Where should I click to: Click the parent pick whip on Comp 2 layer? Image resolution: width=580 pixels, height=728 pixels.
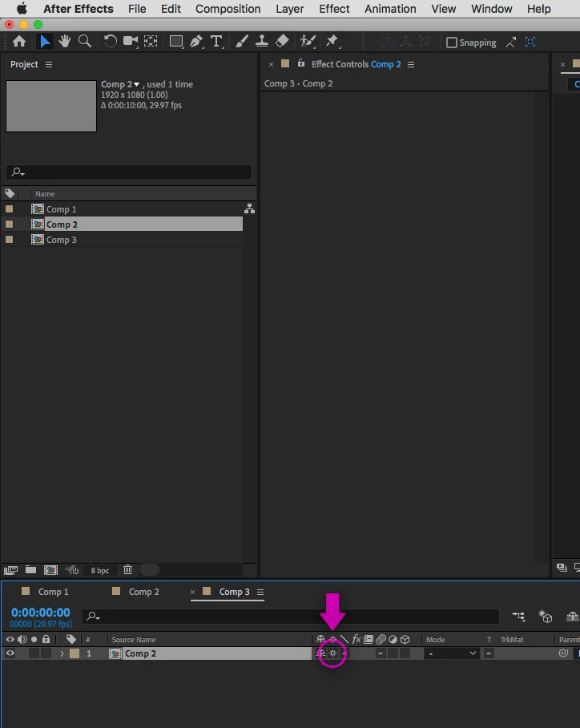coord(563,653)
